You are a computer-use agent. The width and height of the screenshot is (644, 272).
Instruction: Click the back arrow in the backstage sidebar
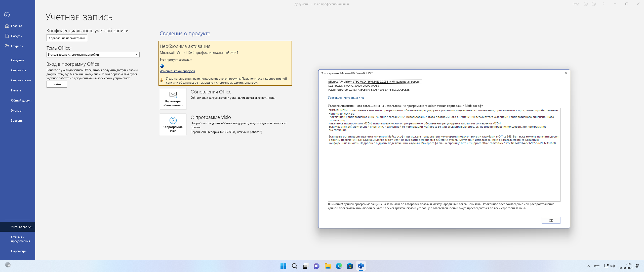click(x=7, y=15)
